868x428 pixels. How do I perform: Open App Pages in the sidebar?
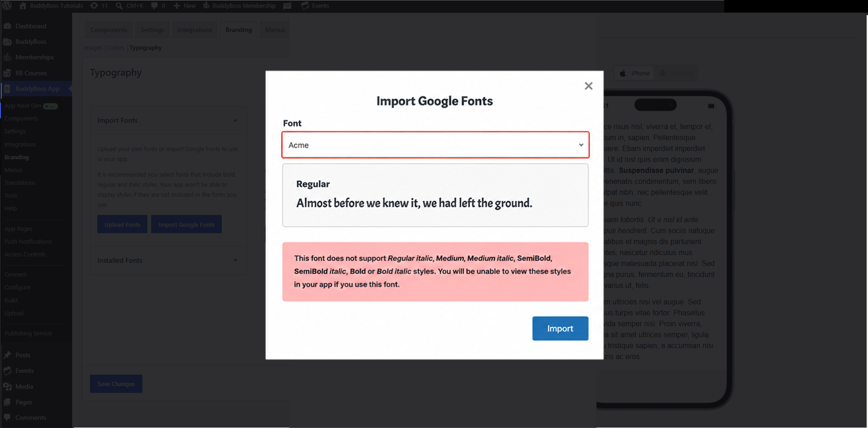[18, 229]
